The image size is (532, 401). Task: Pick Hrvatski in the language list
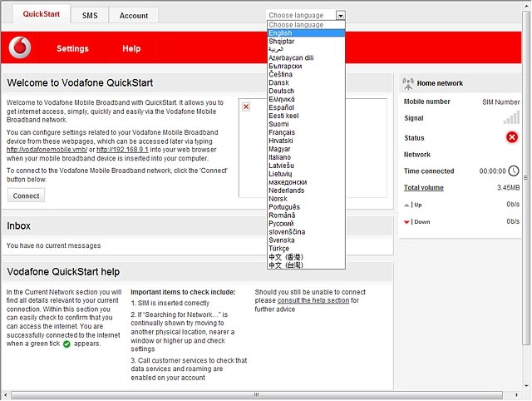click(306, 141)
